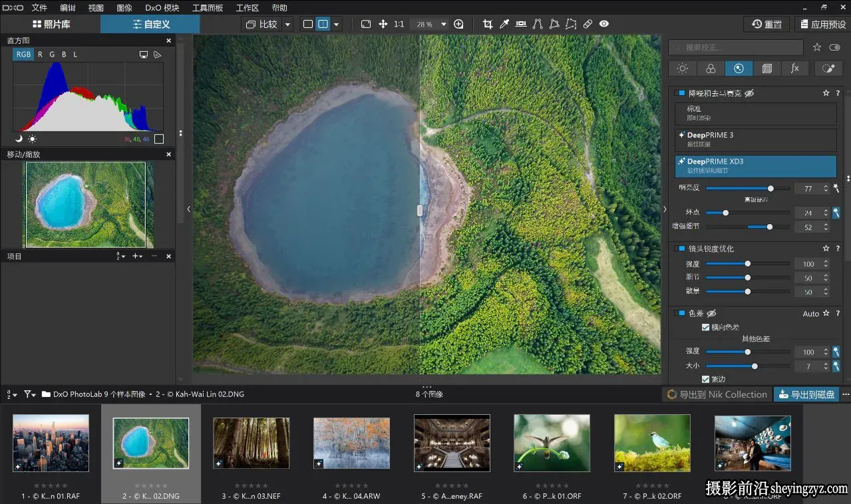Open the Detail corrections tab
The height and width of the screenshot is (504, 851).
pos(739,68)
